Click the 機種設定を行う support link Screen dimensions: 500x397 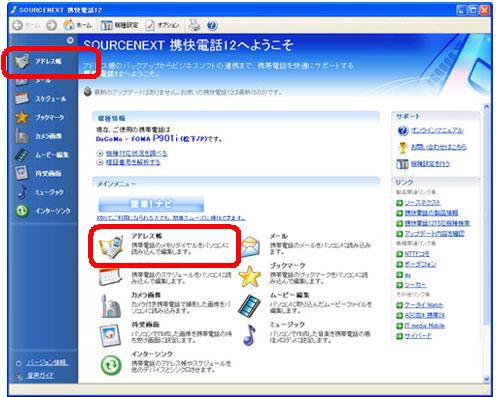tap(430, 164)
